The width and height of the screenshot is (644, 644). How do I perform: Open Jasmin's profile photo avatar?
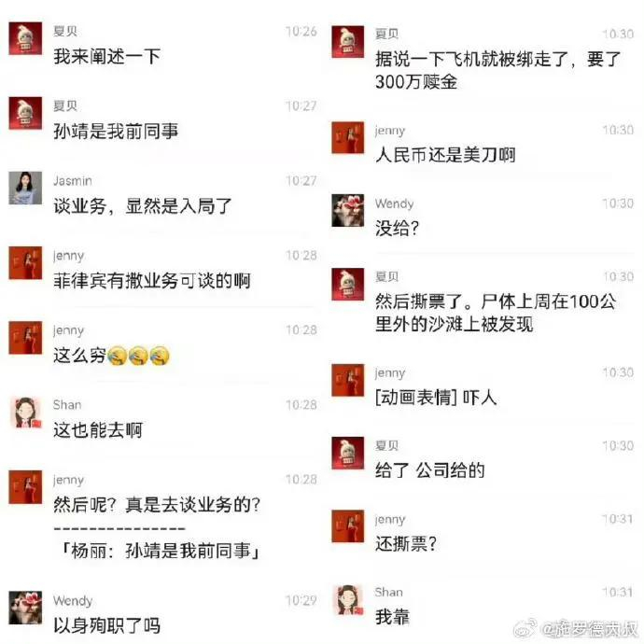pos(25,189)
